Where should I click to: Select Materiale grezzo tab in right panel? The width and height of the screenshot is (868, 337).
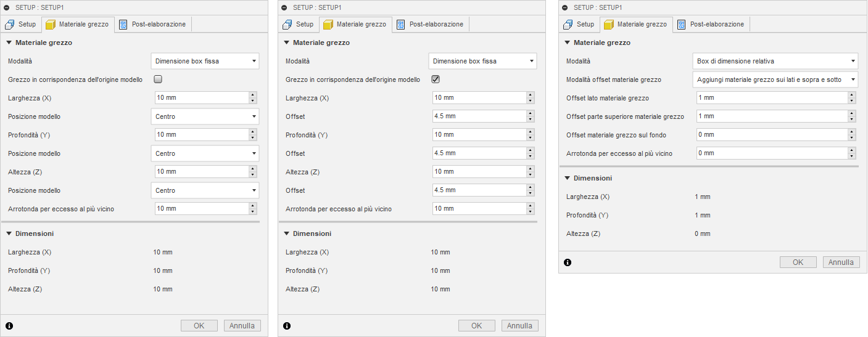[635, 25]
